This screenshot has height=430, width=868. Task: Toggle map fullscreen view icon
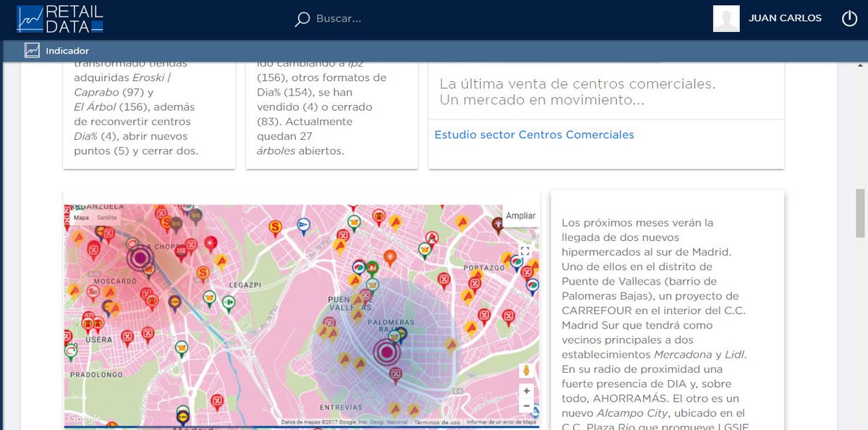526,250
